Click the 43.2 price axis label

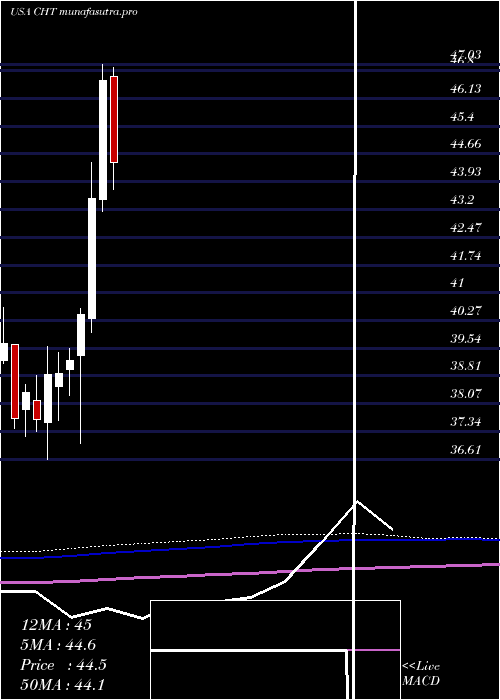(462, 200)
